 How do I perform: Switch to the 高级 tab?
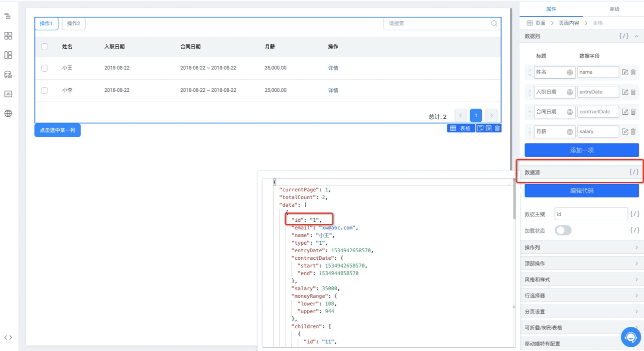click(x=614, y=9)
